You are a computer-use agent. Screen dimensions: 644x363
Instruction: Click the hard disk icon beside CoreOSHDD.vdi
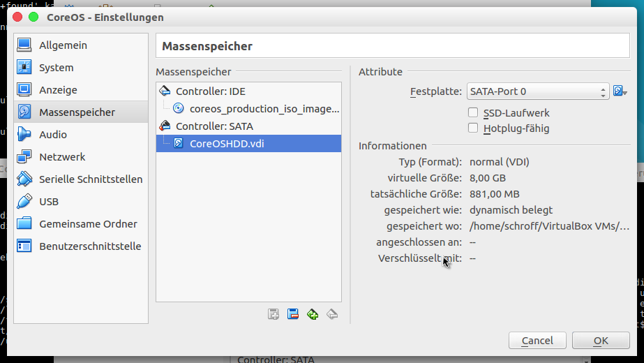(178, 143)
